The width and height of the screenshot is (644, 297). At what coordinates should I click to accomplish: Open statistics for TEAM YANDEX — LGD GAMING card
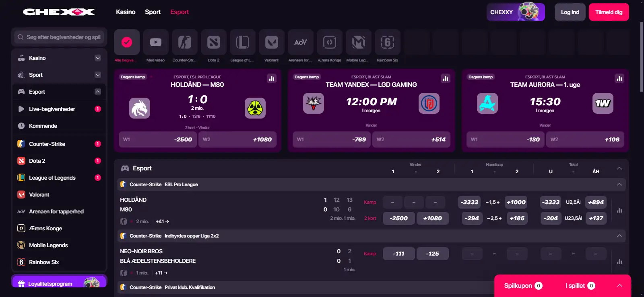tap(446, 78)
